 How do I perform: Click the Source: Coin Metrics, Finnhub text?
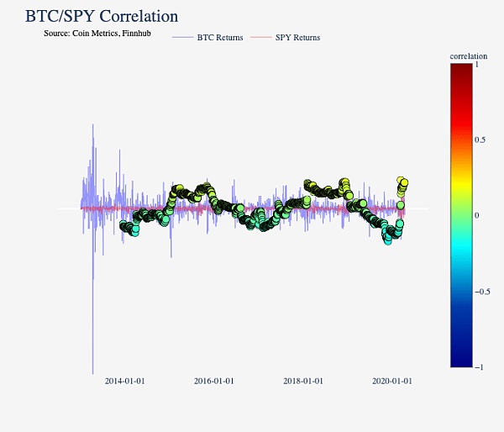[x=97, y=33]
